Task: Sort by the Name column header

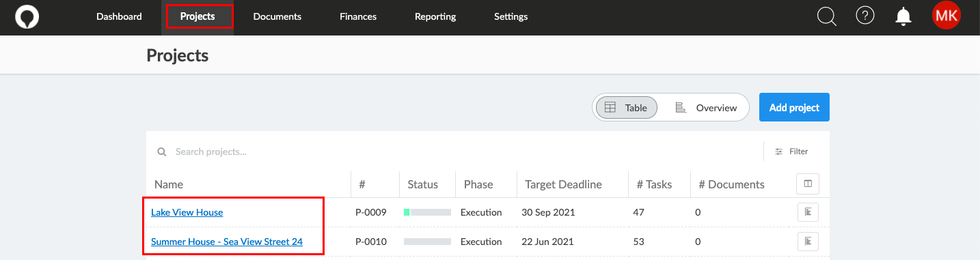Action: pyautogui.click(x=169, y=184)
